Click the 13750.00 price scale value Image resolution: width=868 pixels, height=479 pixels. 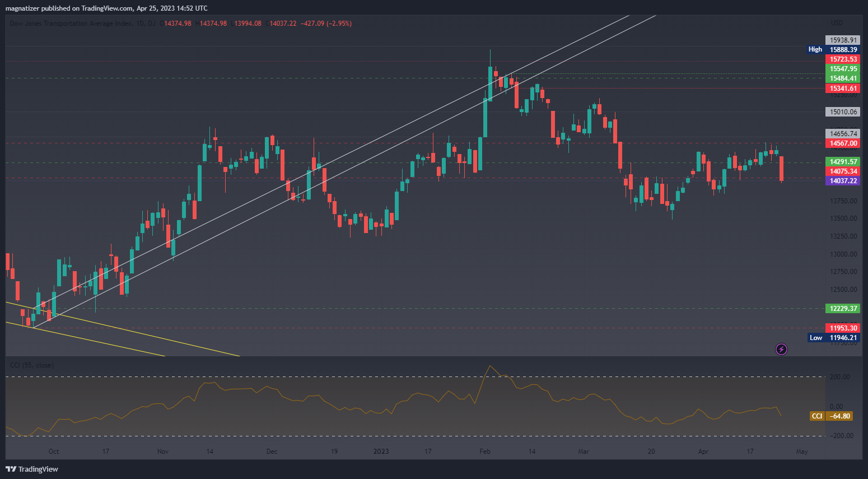[x=843, y=201]
